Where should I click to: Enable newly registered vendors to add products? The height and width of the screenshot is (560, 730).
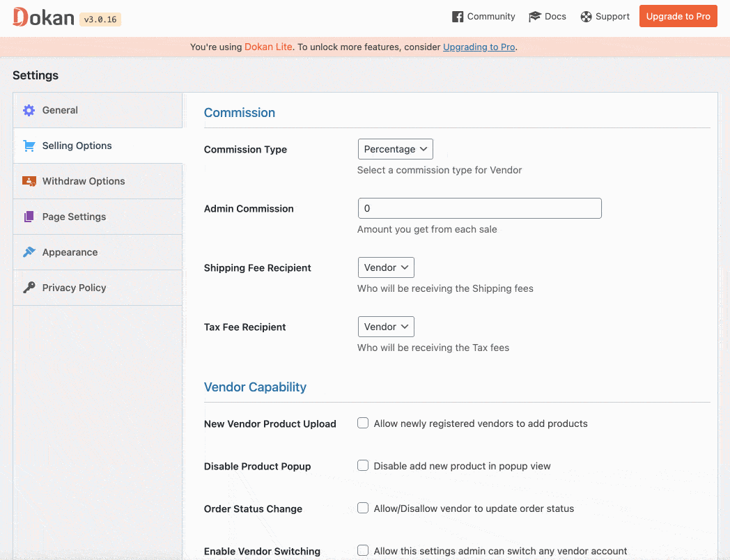point(362,423)
